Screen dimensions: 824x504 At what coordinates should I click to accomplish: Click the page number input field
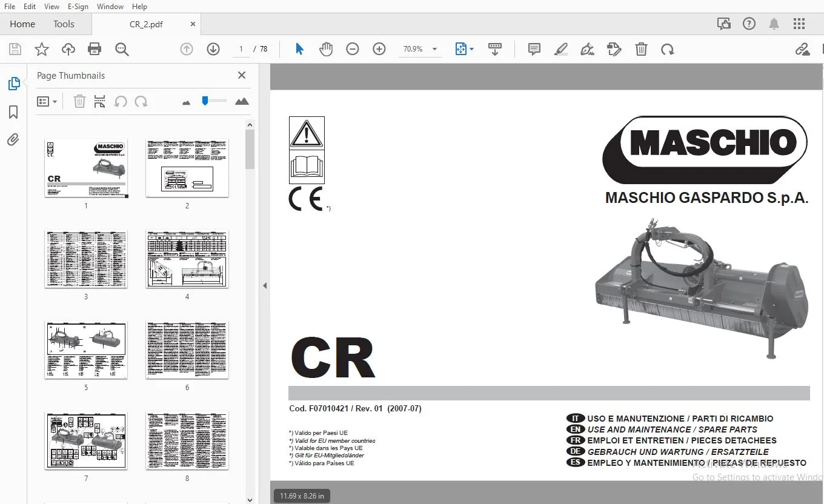tap(241, 49)
